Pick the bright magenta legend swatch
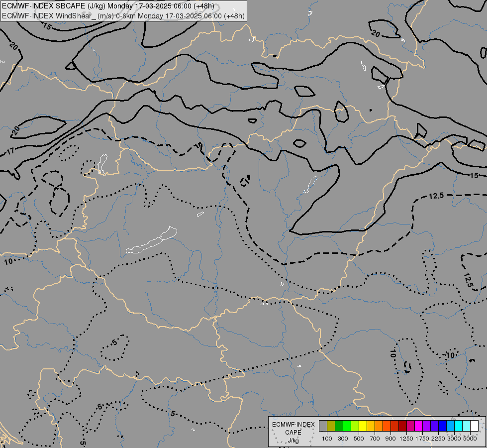Screen dimensions: 487x448 coord(418,426)
